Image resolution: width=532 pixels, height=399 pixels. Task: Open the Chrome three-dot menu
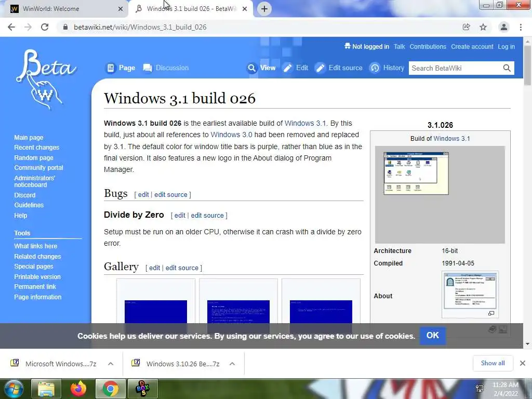click(x=521, y=27)
